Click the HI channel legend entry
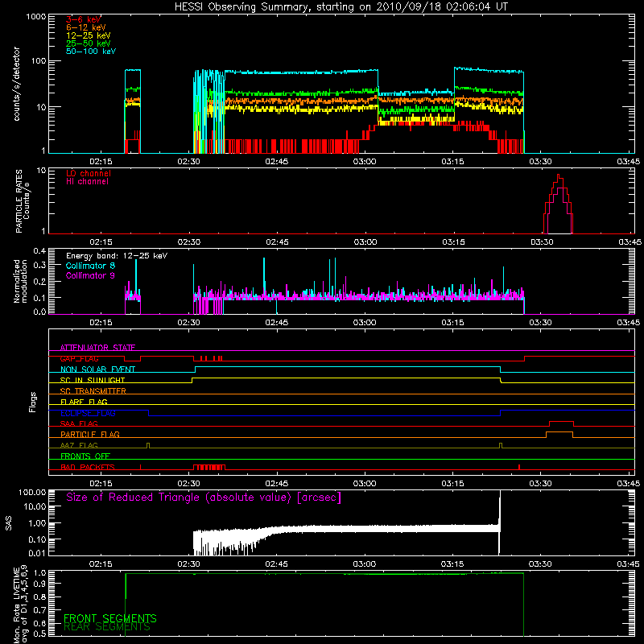 tap(87, 182)
